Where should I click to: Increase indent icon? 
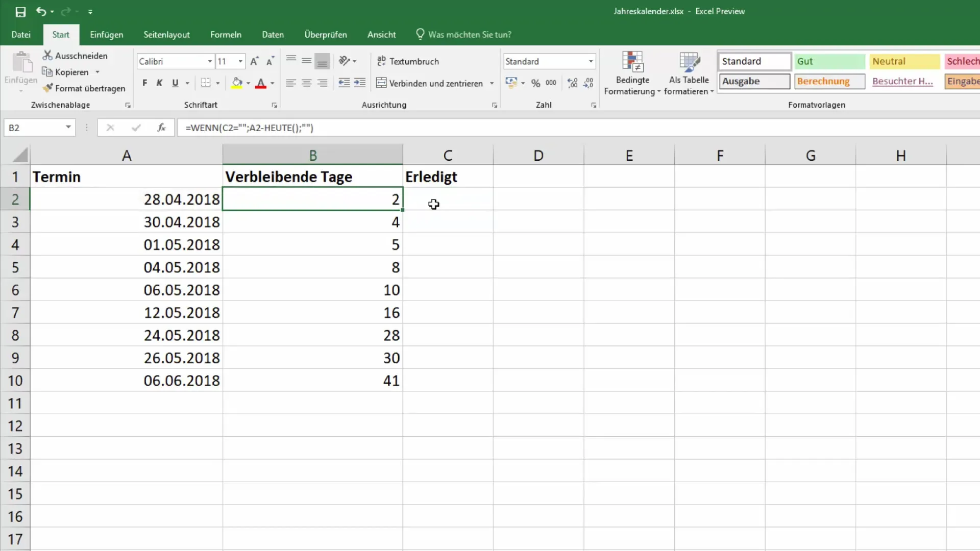360,83
